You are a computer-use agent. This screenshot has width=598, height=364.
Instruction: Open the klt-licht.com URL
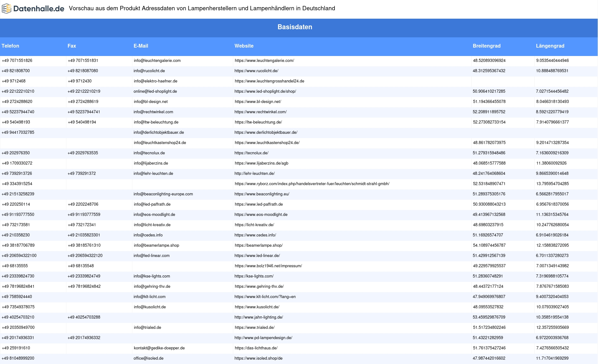point(265,297)
